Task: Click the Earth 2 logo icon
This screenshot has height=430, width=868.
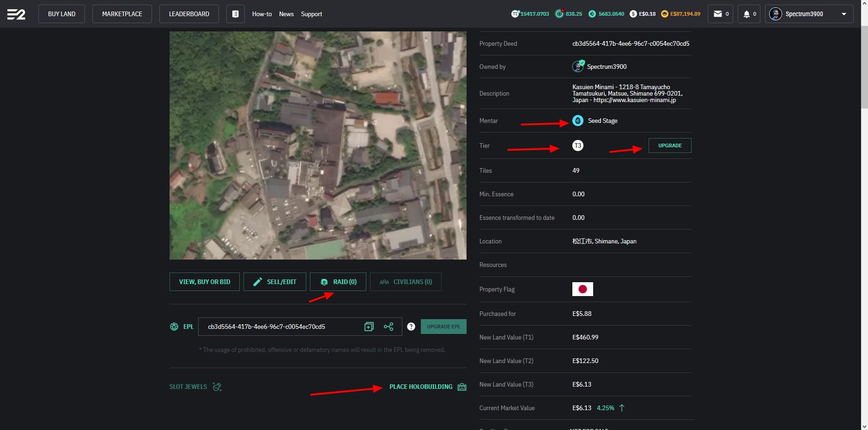Action: [x=16, y=14]
